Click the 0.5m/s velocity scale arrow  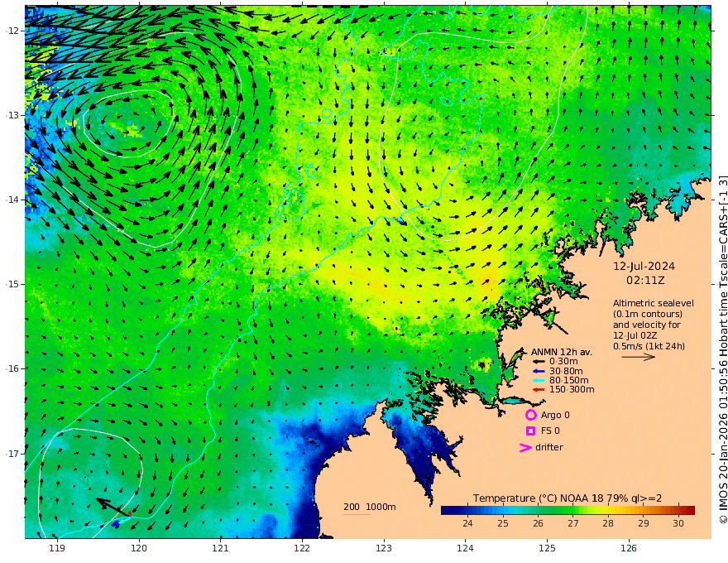point(639,357)
